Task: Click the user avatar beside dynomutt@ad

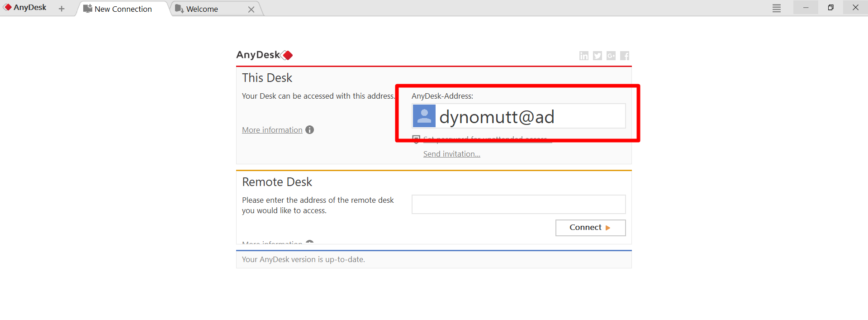Action: 424,116
